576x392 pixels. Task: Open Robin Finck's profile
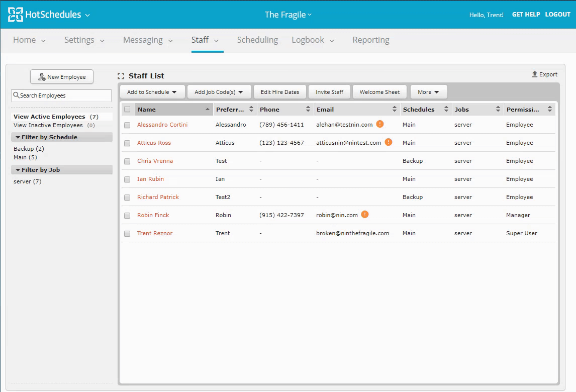(x=153, y=215)
